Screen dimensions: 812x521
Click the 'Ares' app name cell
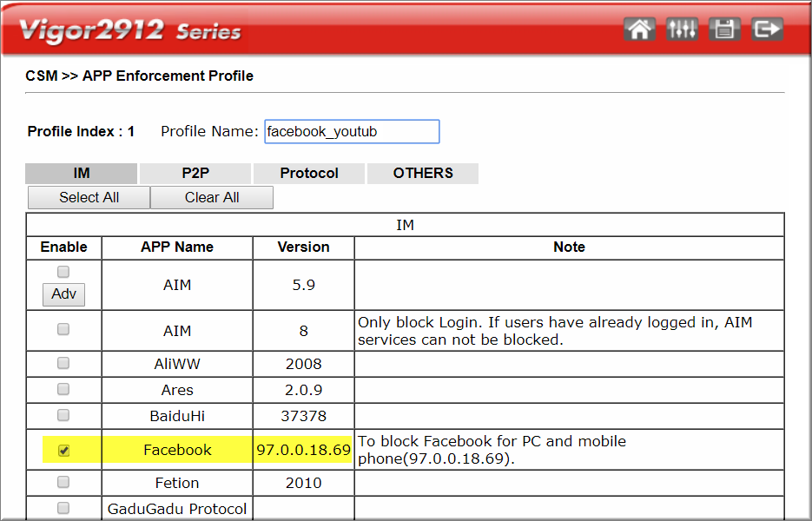177,390
